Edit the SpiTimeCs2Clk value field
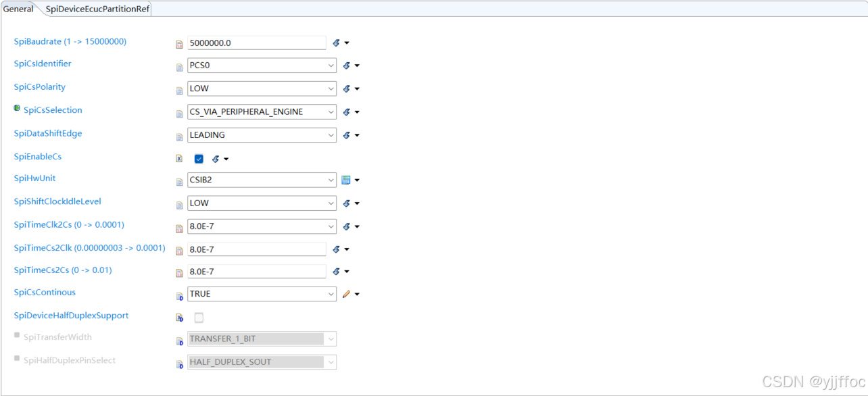The image size is (868, 396). (257, 249)
